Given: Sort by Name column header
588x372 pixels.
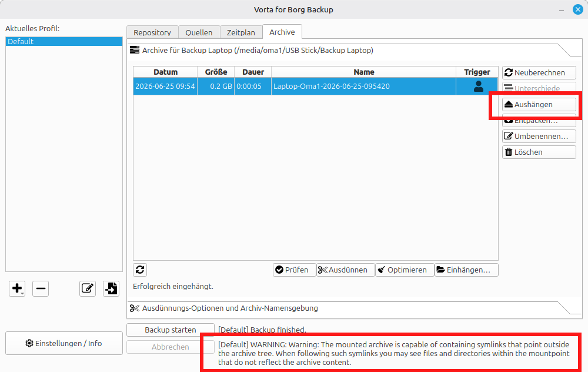Looking at the screenshot, I should tap(364, 72).
